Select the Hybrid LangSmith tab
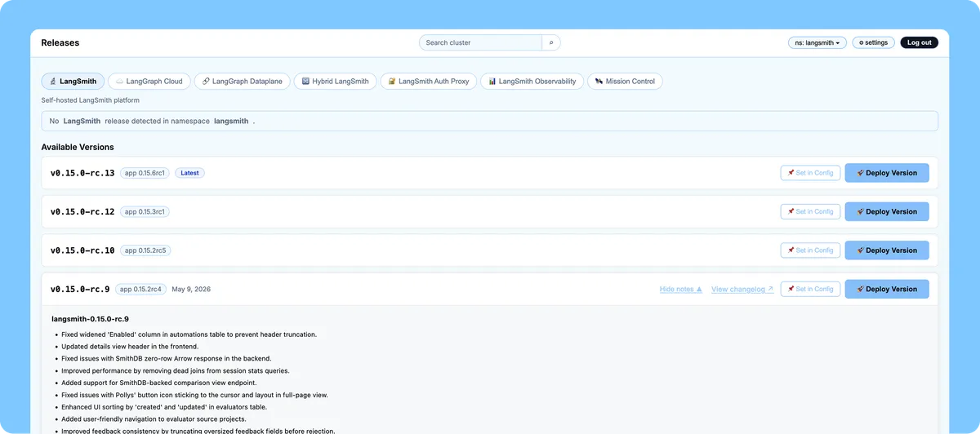Viewport: 980px width, 434px height. tap(335, 82)
